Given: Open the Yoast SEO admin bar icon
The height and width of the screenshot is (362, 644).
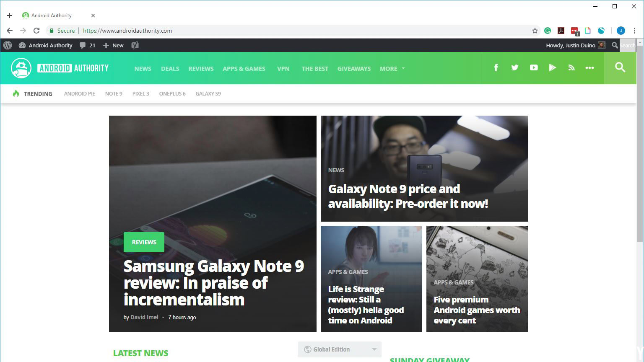Looking at the screenshot, I should click(x=135, y=45).
